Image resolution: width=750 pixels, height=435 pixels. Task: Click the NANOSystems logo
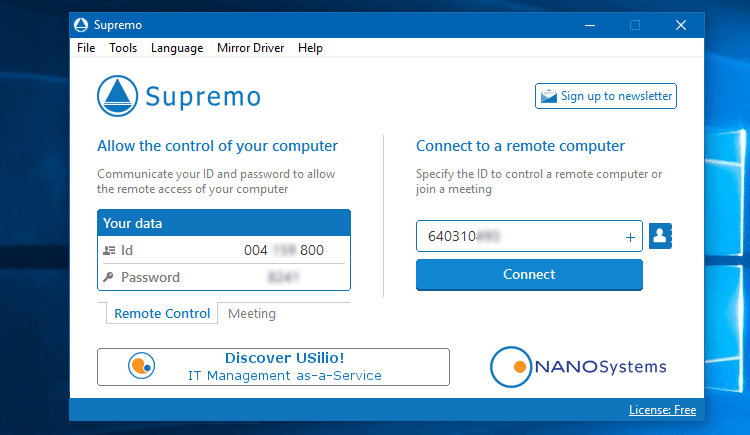tap(578, 367)
